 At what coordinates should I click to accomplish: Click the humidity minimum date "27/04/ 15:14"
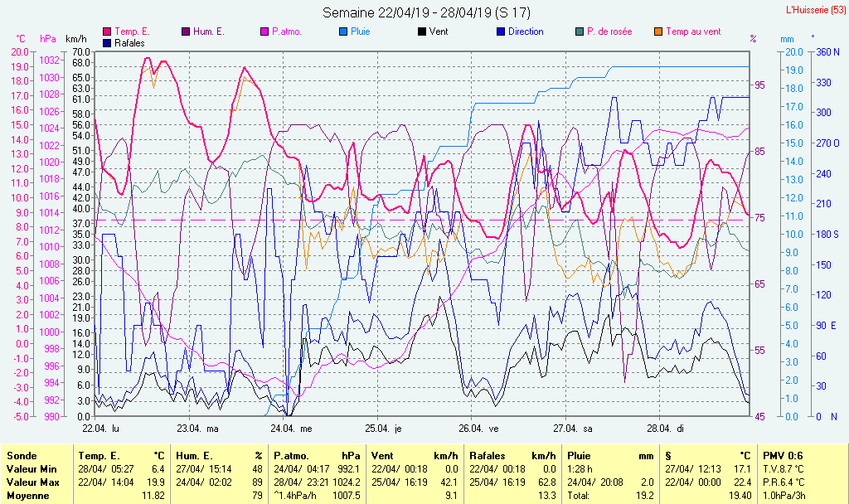(x=204, y=469)
